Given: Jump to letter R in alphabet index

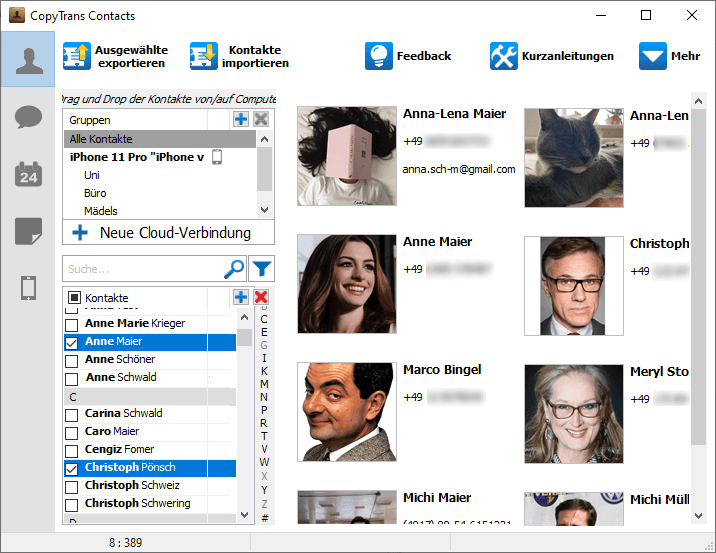Looking at the screenshot, I should pos(264,423).
